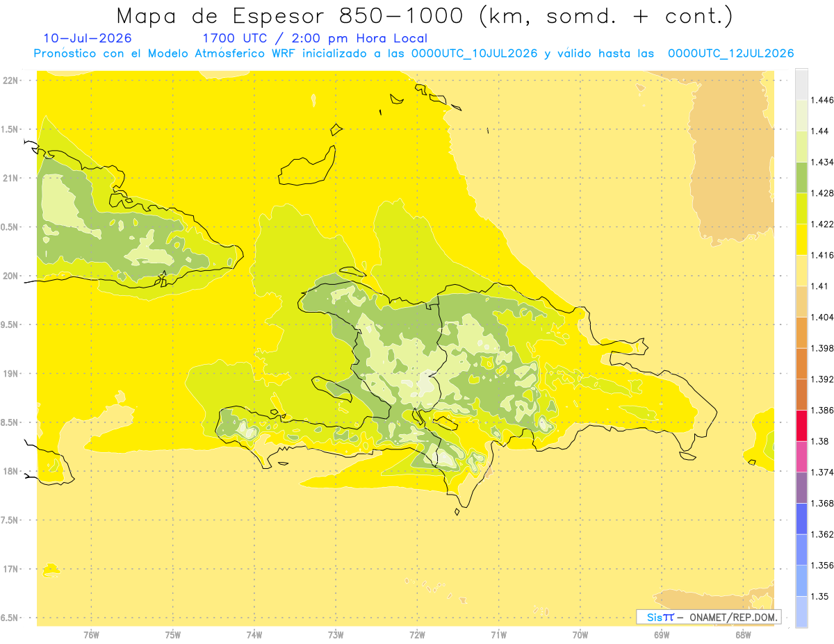Pick the light blue band between 1.35 and 1.356

pos(801,581)
